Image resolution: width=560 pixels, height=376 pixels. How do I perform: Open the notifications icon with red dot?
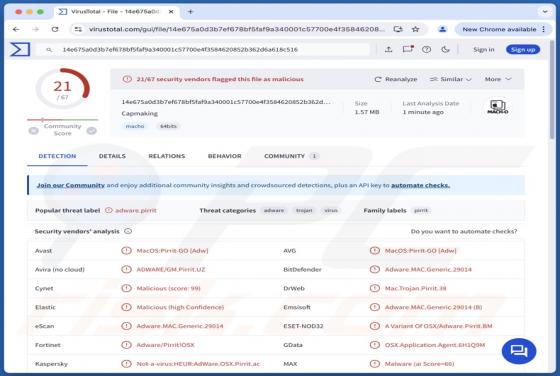click(x=408, y=49)
